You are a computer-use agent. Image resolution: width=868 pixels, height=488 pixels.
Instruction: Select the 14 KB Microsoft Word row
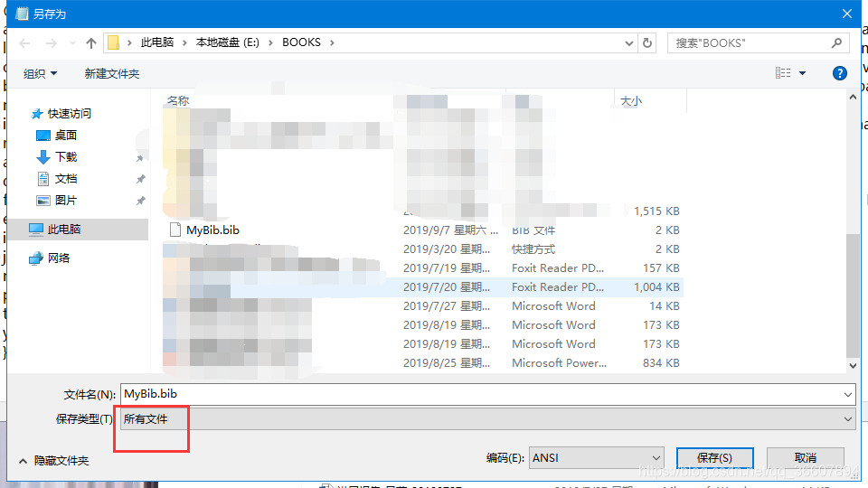425,306
